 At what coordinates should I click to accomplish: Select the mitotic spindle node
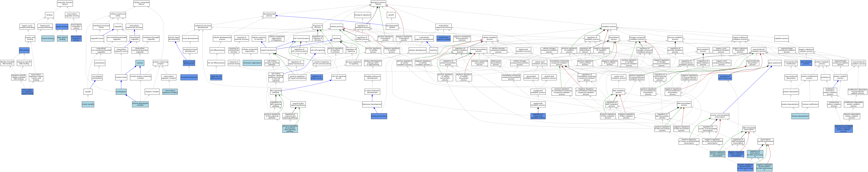tap(88, 104)
